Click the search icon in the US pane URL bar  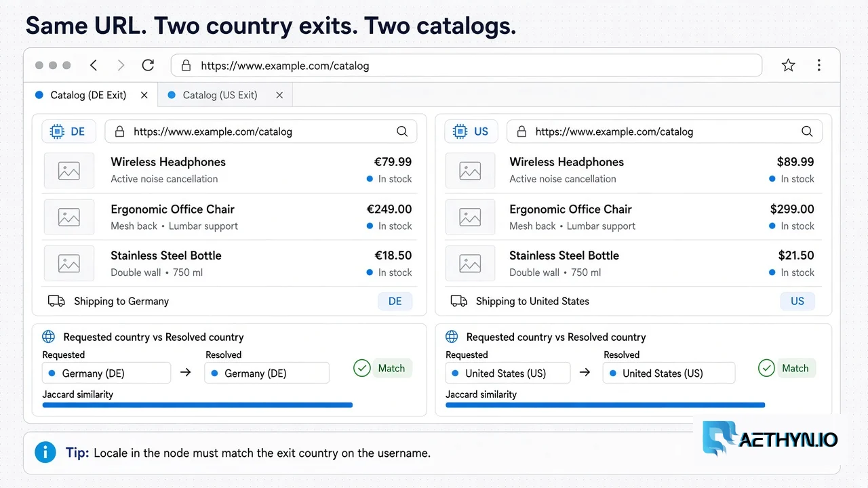click(807, 131)
